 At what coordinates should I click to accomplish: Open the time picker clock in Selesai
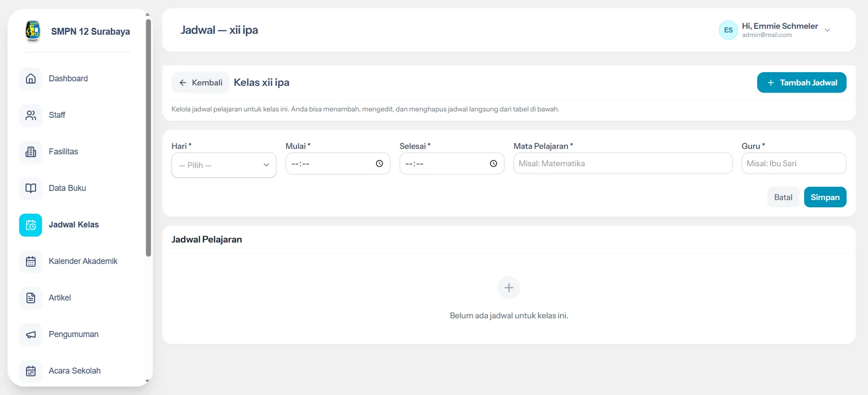[x=494, y=163]
